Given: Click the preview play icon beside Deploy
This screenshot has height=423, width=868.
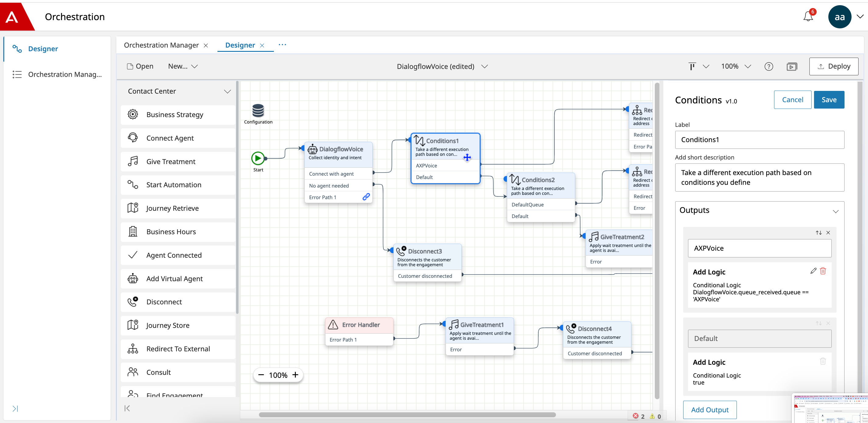Looking at the screenshot, I should [791, 66].
